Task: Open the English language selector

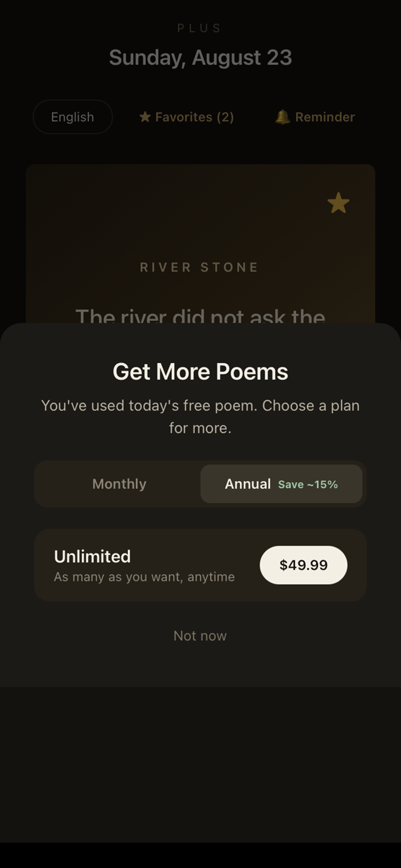Action: click(x=73, y=117)
